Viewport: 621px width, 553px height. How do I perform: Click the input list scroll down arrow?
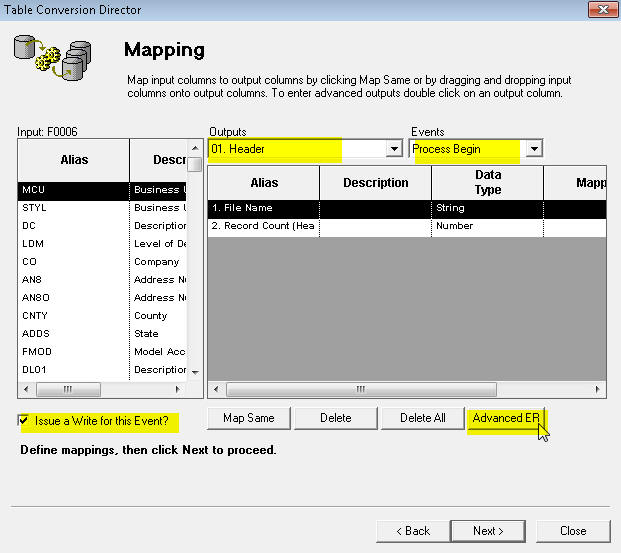(195, 372)
